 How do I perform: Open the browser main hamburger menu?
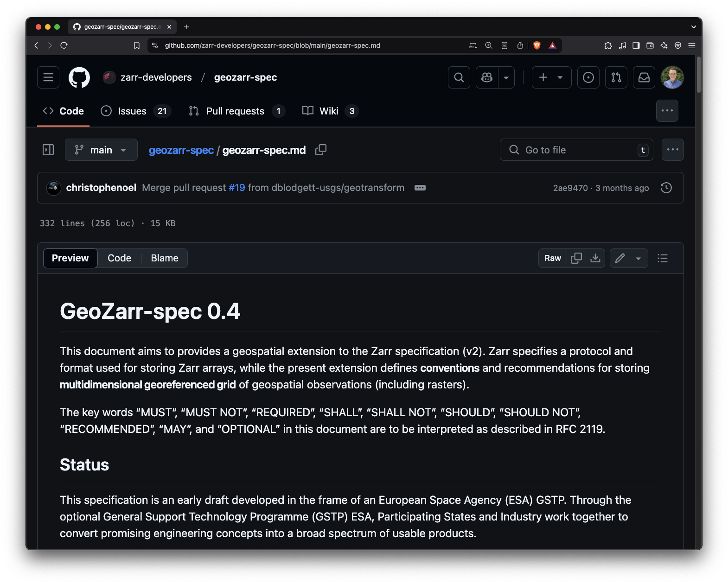692,45
